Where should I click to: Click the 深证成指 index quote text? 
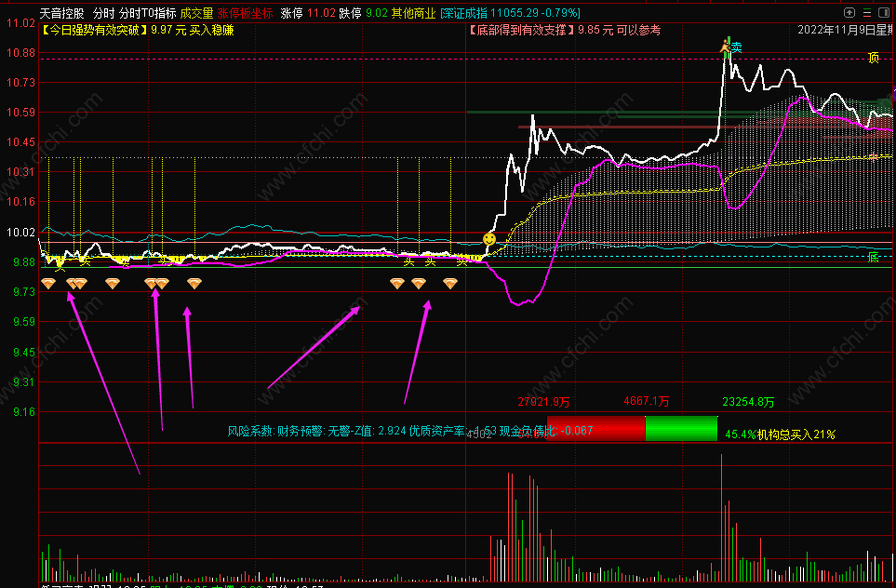(510, 13)
